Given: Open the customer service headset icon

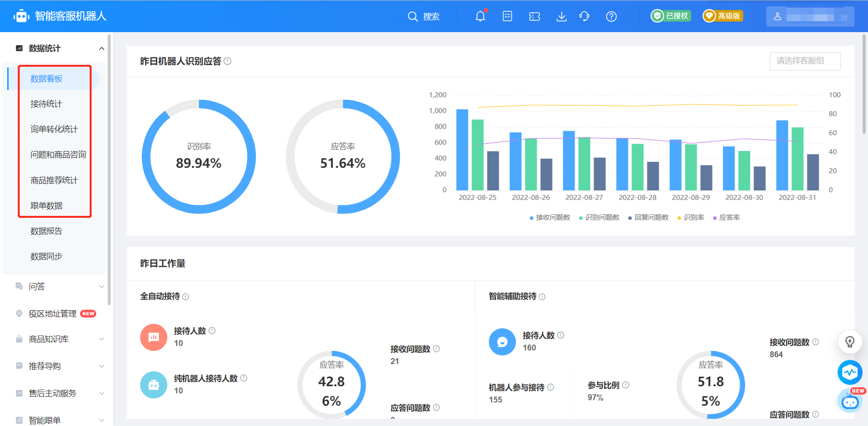Looking at the screenshot, I should point(584,16).
